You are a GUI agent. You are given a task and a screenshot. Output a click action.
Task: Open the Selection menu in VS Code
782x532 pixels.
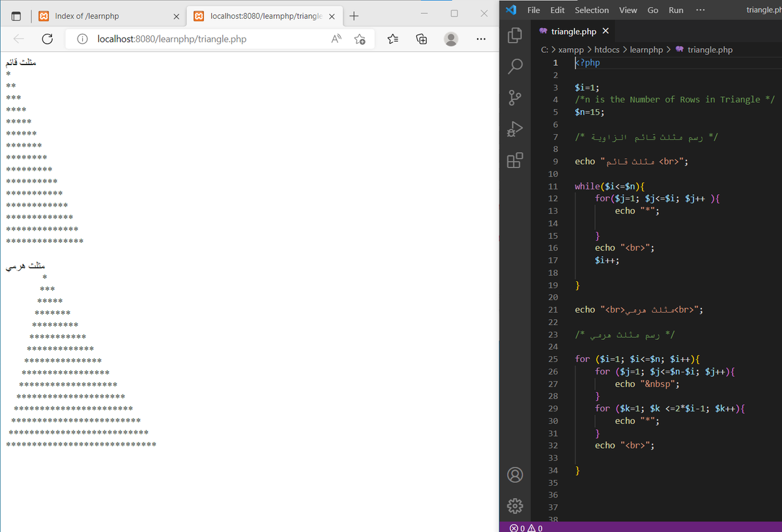592,10
